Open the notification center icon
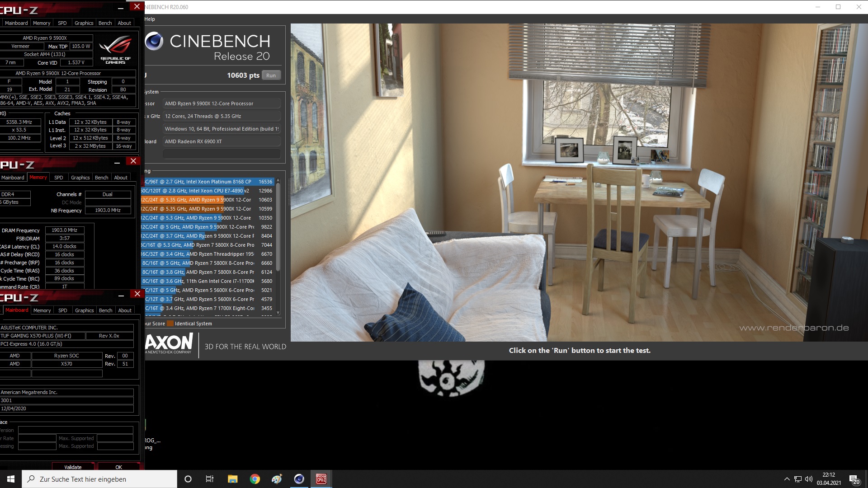 854,479
